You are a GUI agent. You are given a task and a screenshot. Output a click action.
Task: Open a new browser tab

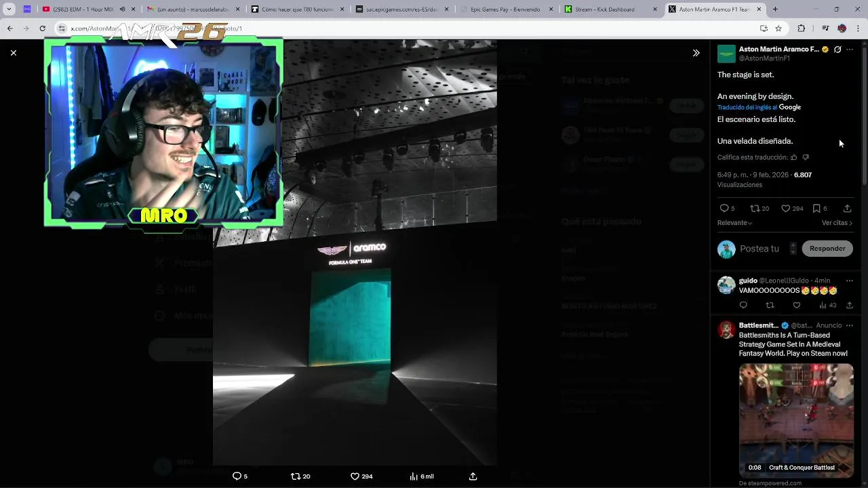tap(775, 9)
